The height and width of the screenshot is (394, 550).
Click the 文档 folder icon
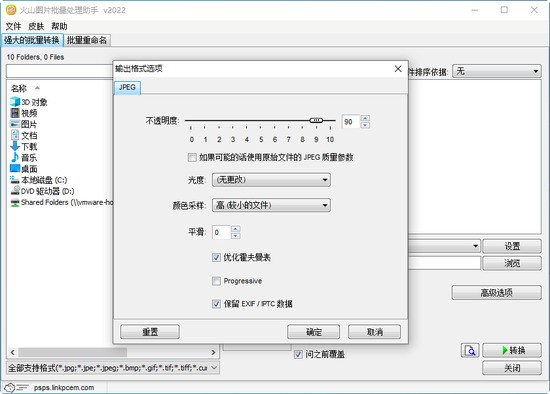[x=15, y=135]
